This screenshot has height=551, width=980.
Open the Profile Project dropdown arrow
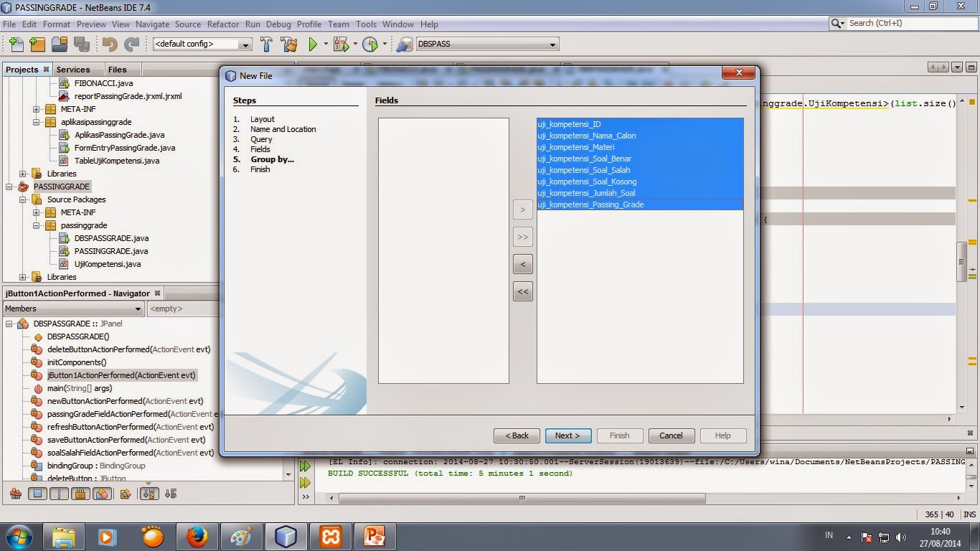384,44
